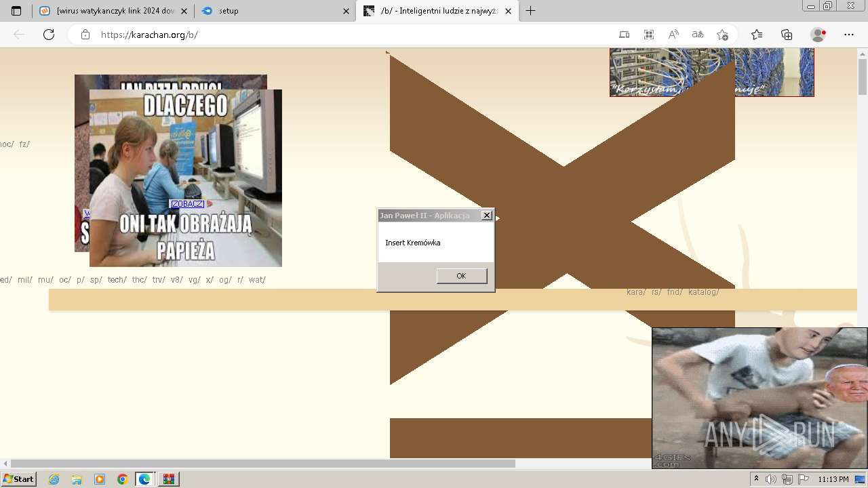Open the Windows Start menu
Image resolution: width=868 pixels, height=488 pixels.
pyautogui.click(x=19, y=479)
